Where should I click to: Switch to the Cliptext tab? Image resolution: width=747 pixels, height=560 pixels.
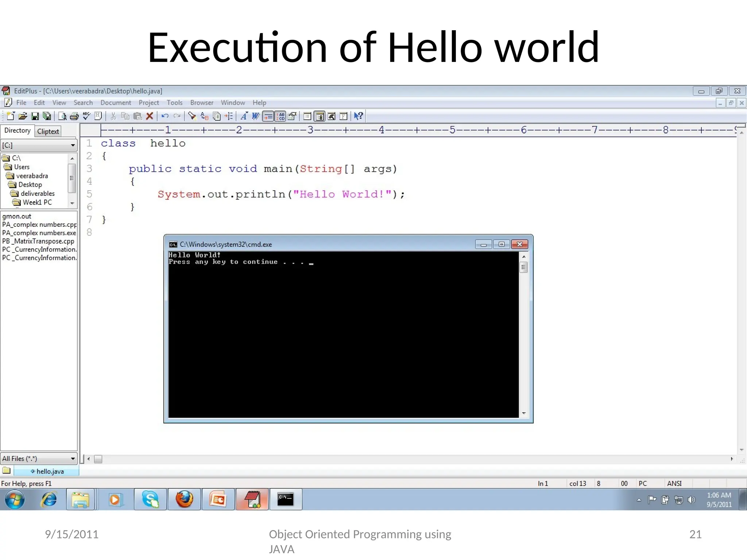click(x=48, y=132)
